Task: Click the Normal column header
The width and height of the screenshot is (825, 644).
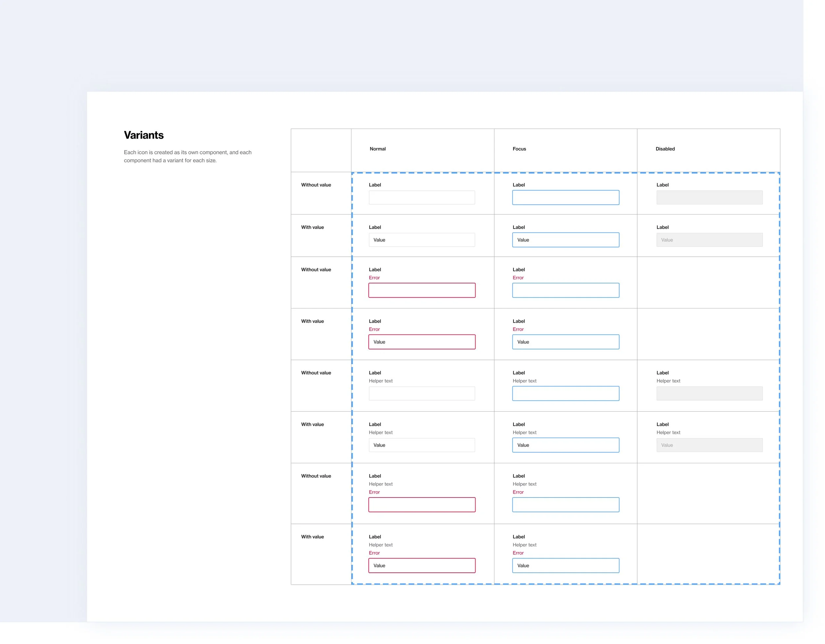Action: click(x=378, y=149)
